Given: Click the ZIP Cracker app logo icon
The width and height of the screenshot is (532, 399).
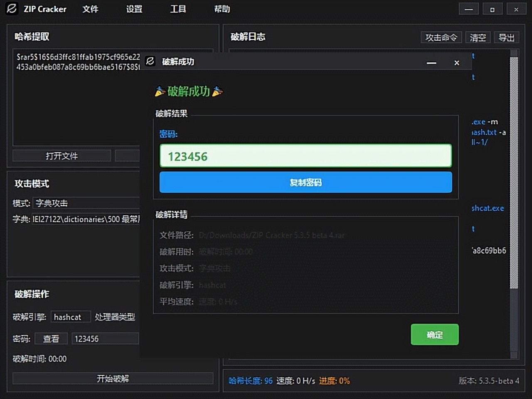Looking at the screenshot, I should [12, 9].
